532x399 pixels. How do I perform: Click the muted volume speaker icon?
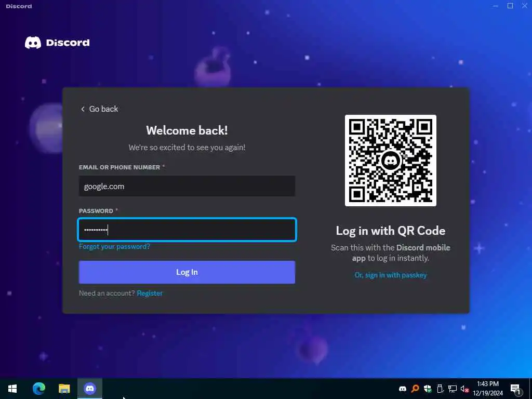coord(464,389)
